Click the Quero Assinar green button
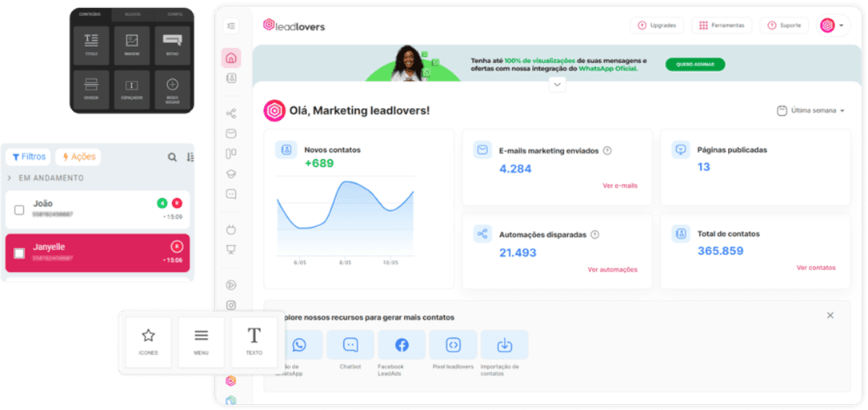Screen dimensions: 868x410 click(x=695, y=65)
